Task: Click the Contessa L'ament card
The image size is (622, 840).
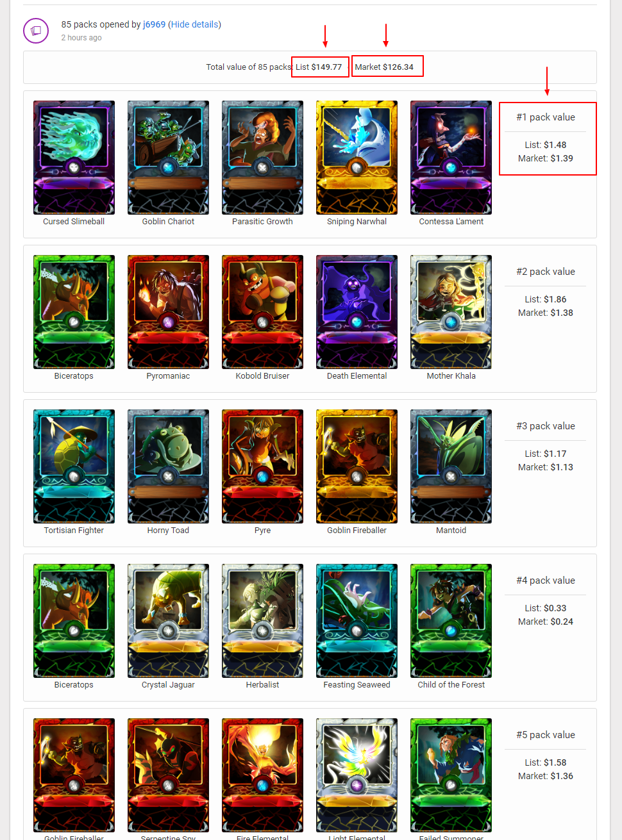Action: pos(451,158)
